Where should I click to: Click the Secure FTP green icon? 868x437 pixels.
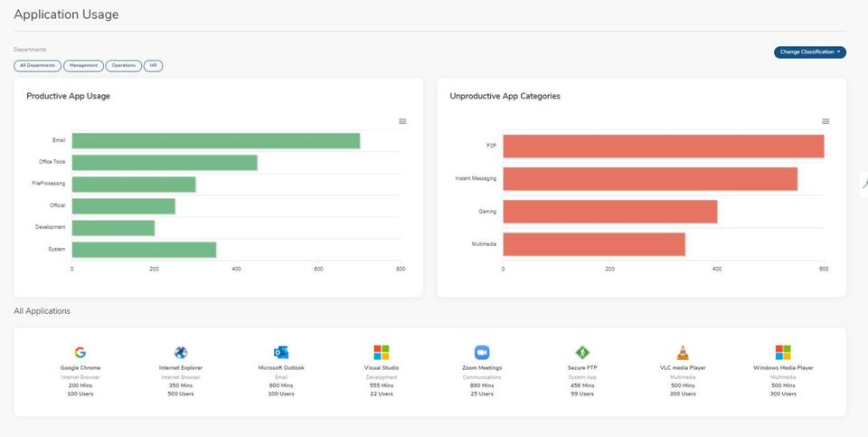point(582,352)
